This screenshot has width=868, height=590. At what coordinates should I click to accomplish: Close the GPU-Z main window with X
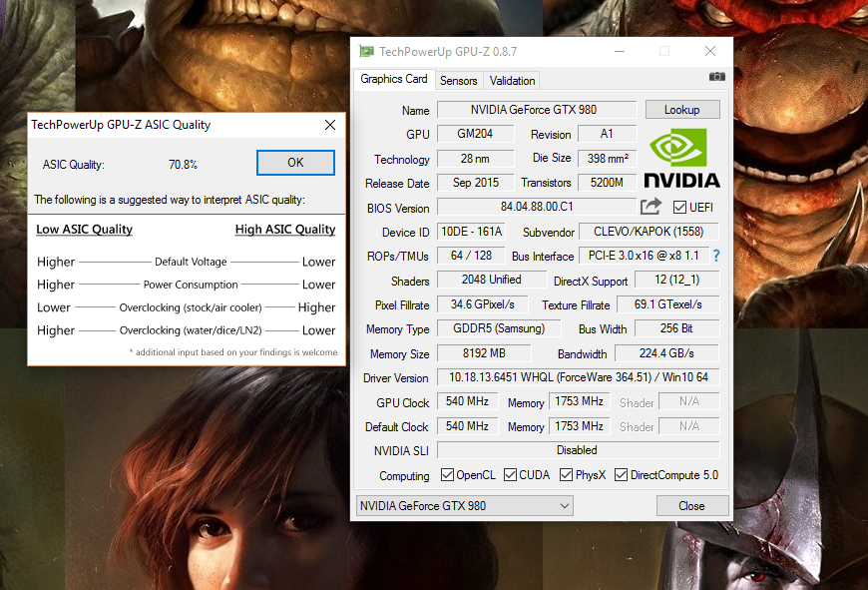point(710,52)
